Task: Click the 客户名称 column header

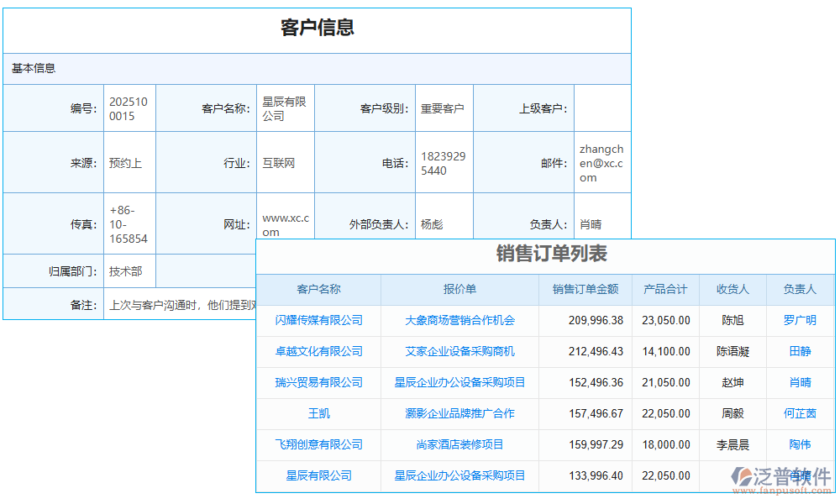Action: 319,289
